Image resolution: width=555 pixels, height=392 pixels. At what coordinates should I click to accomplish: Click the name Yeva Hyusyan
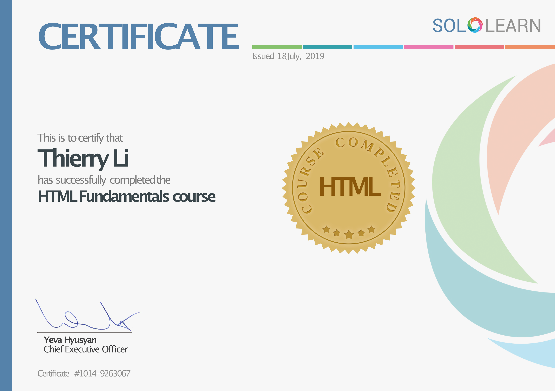(70, 340)
